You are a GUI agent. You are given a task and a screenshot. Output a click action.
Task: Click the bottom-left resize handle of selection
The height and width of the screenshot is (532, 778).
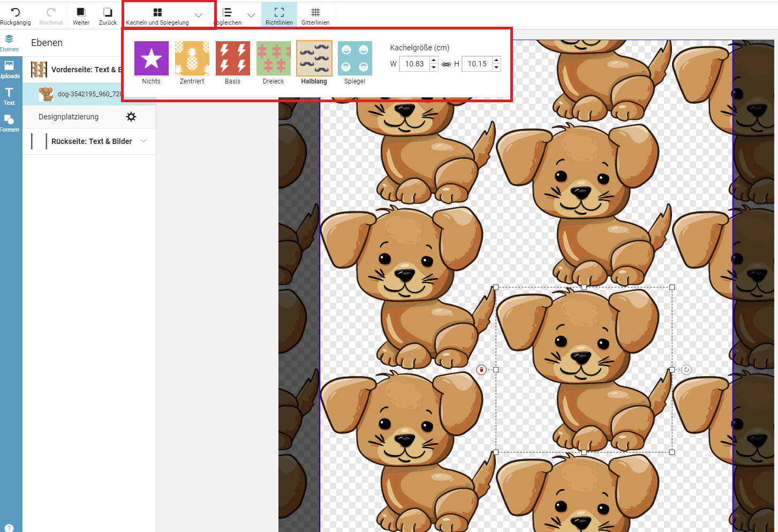[496, 452]
